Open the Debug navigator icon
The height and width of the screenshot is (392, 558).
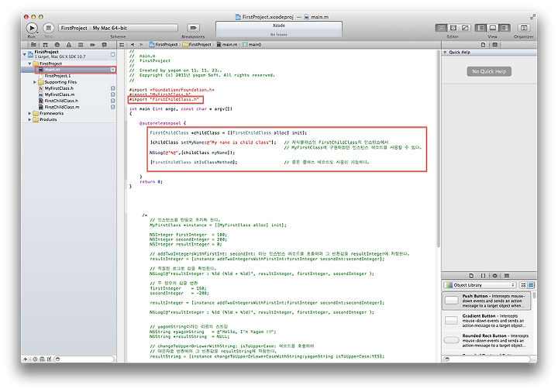pos(81,45)
